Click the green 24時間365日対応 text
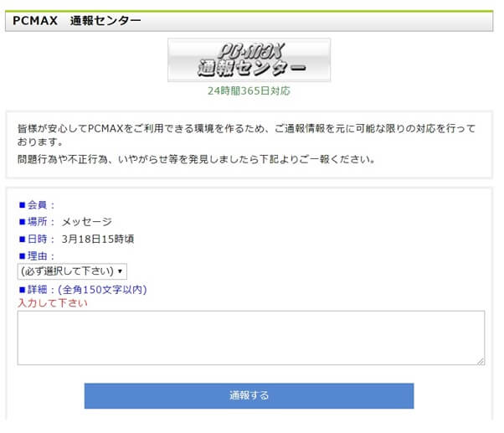Screen dimensions: 504x433 coord(249,90)
